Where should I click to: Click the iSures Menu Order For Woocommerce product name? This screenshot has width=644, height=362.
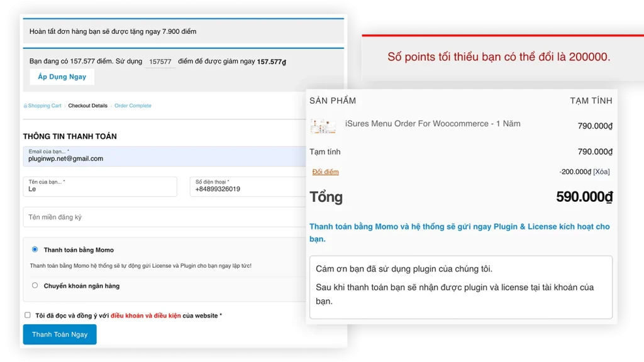point(433,124)
